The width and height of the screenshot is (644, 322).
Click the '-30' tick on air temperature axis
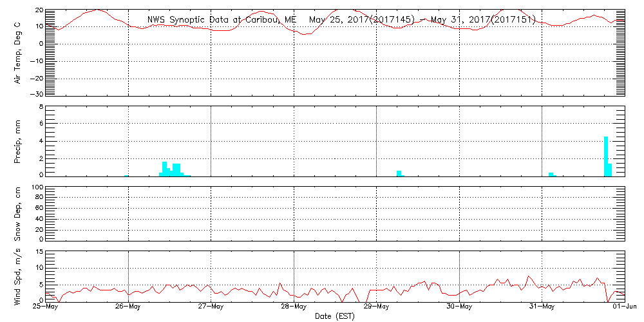[35, 94]
